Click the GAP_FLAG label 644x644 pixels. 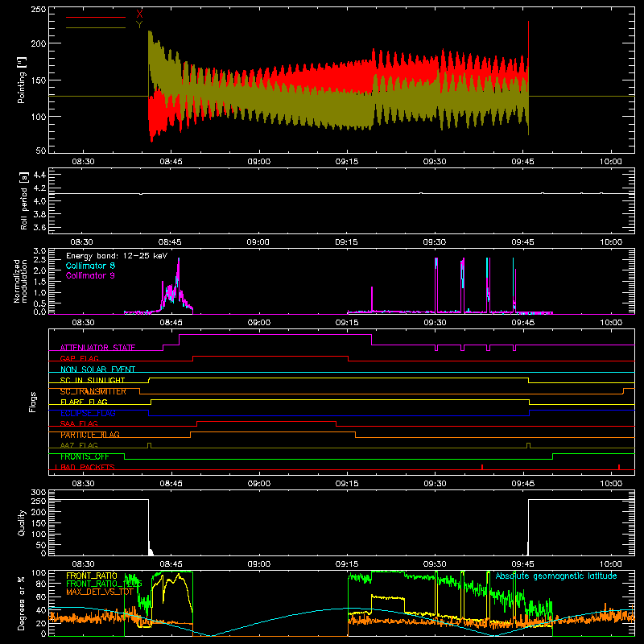pos(79,358)
